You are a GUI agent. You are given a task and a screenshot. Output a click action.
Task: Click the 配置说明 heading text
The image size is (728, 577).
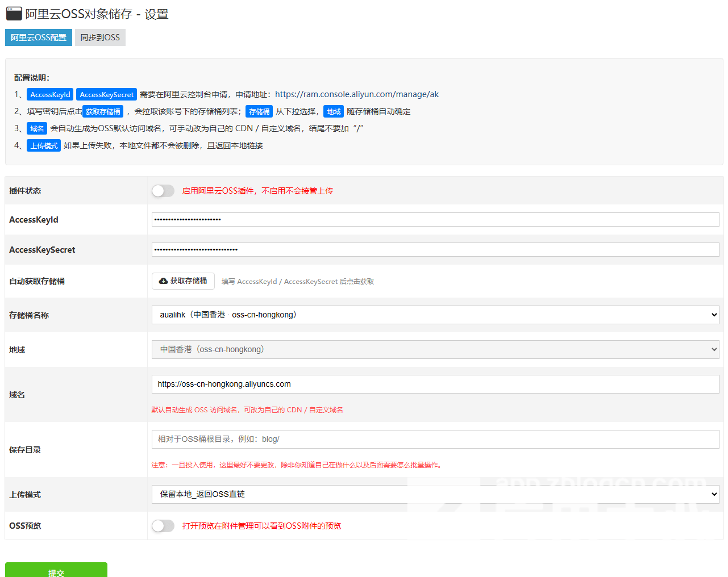32,78
